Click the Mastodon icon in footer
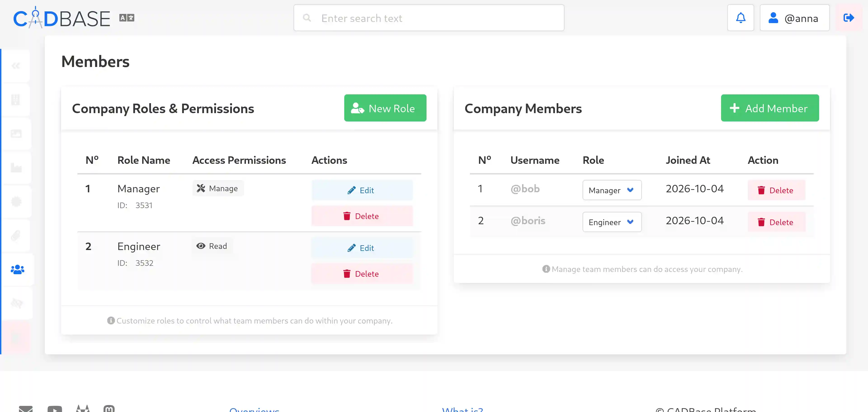 coord(109,409)
